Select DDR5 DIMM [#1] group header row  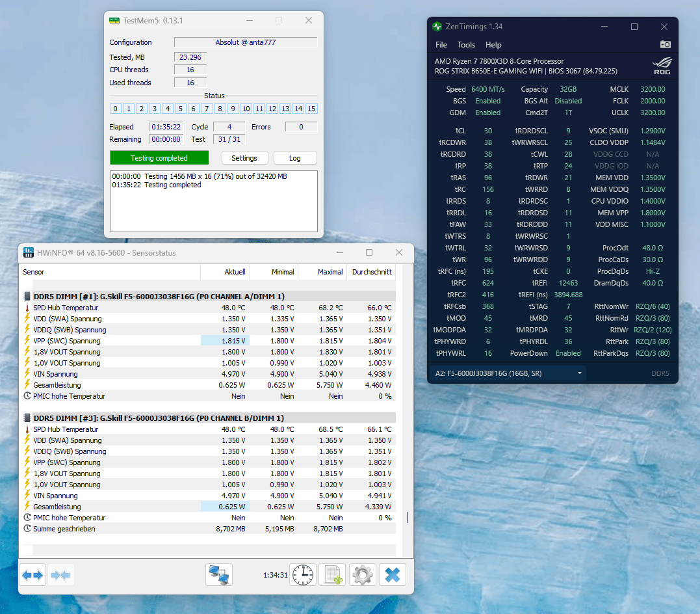(x=209, y=296)
